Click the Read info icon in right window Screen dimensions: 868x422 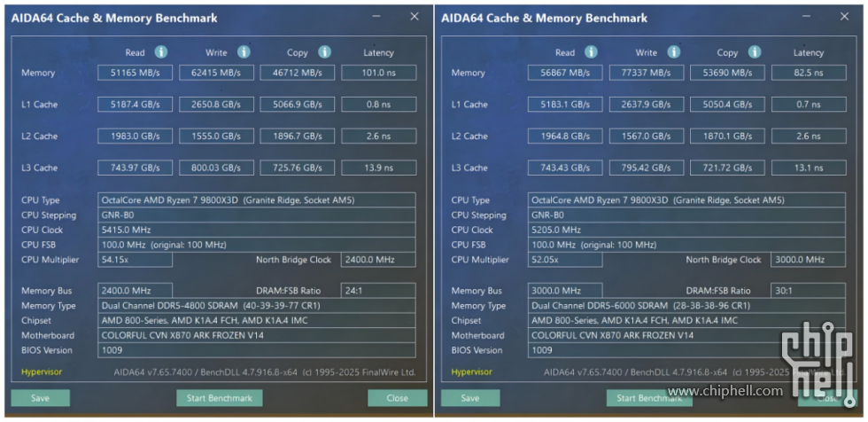point(592,52)
